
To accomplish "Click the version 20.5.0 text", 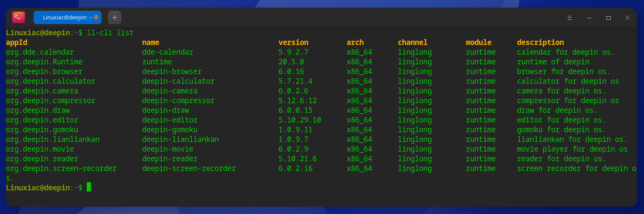I will [291, 62].
